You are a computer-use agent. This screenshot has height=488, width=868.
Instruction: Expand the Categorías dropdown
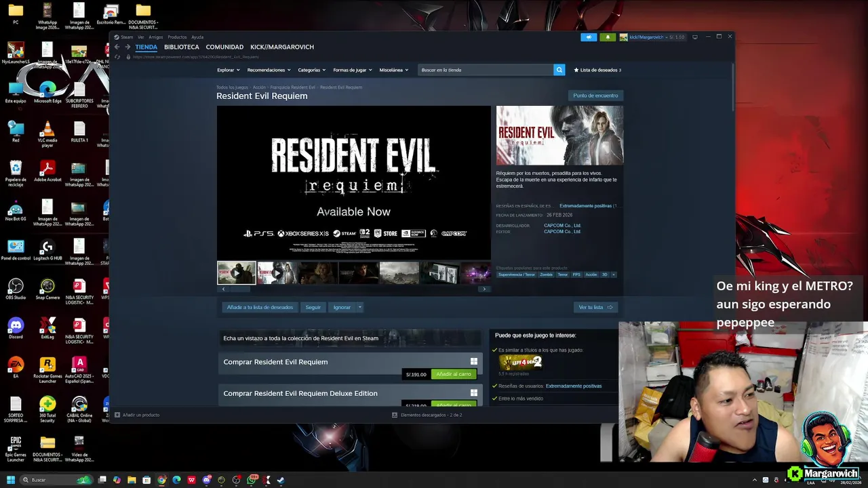[312, 70]
